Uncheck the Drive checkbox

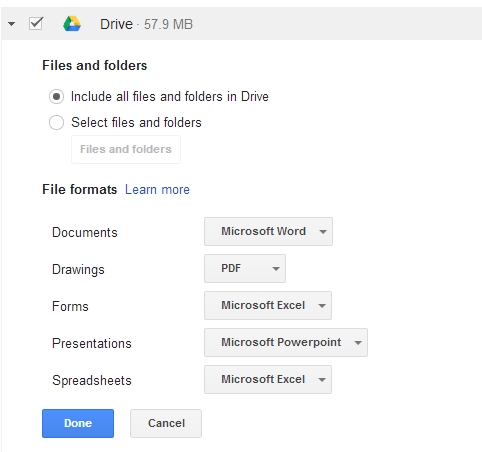click(36, 24)
